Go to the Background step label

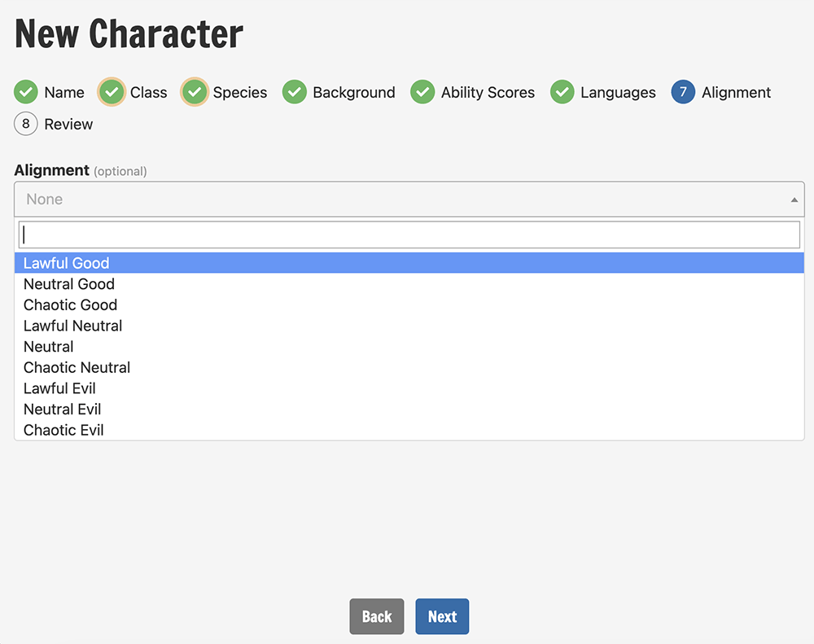click(x=354, y=93)
